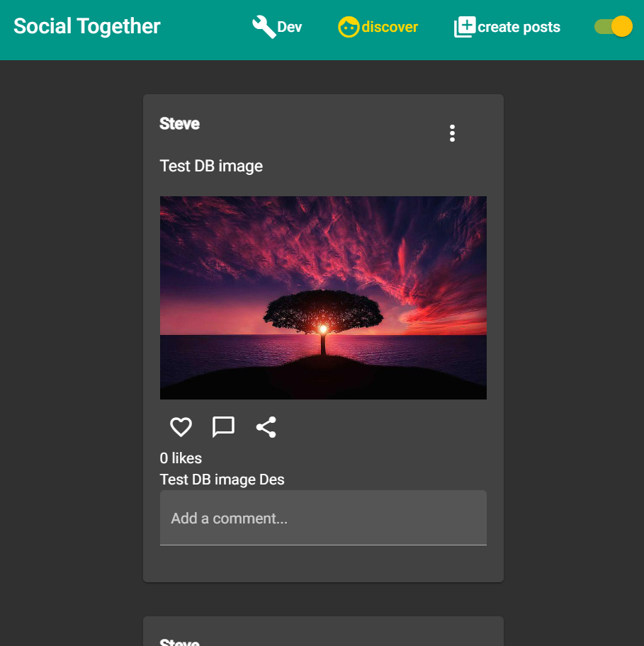This screenshot has height=646, width=644.
Task: Open the three-dot post options menu
Action: 452,133
